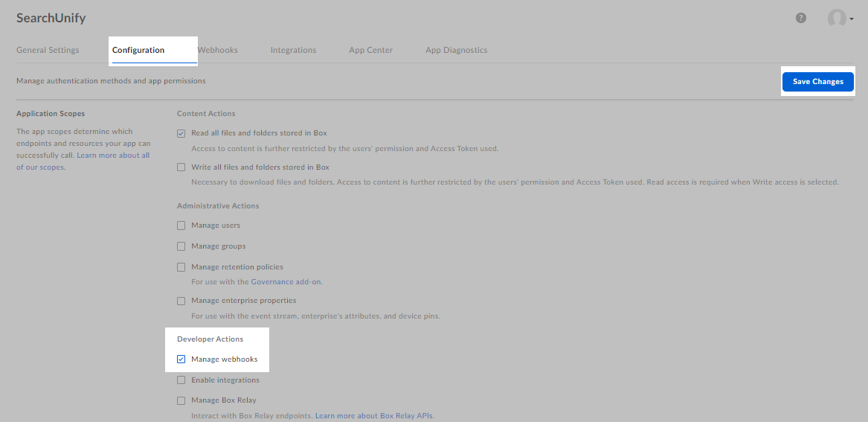Image resolution: width=868 pixels, height=422 pixels.
Task: Click the help question mark icon
Action: point(801,18)
